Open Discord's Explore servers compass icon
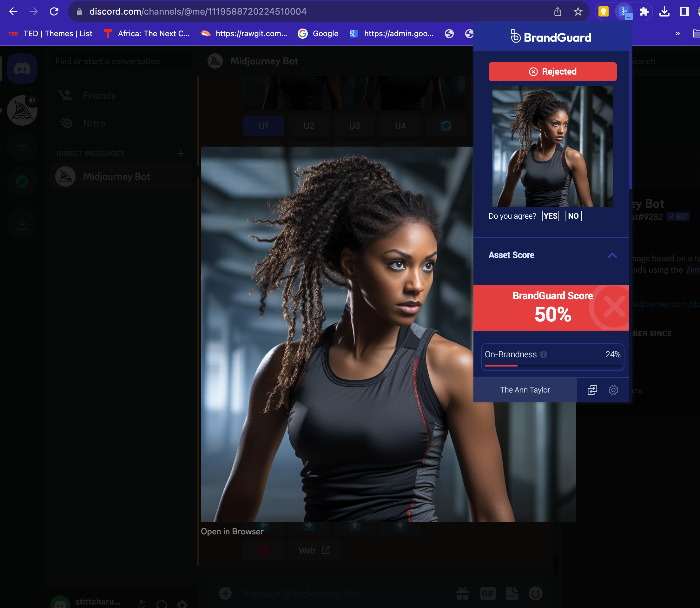 pos(22,182)
